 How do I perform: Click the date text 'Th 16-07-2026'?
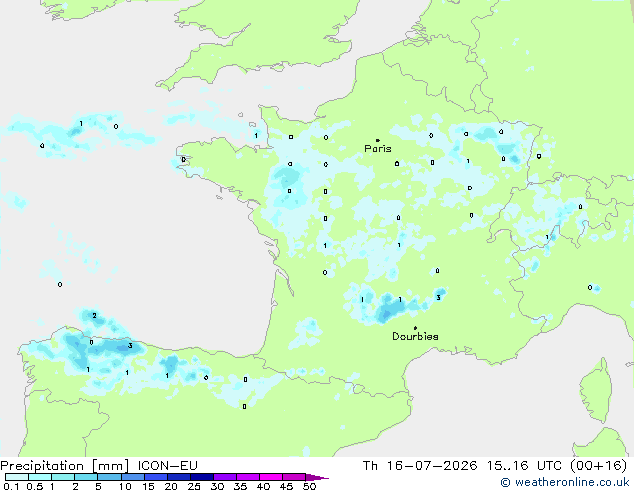click(420, 466)
